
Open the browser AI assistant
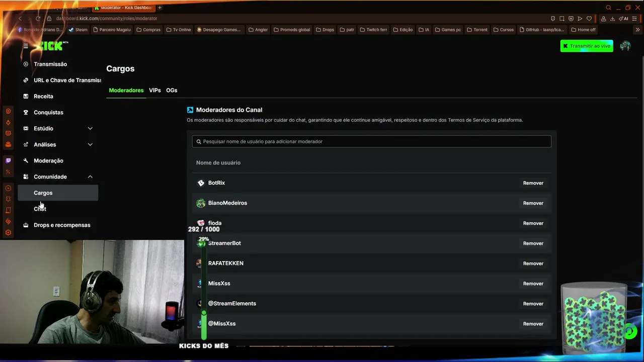tap(624, 19)
